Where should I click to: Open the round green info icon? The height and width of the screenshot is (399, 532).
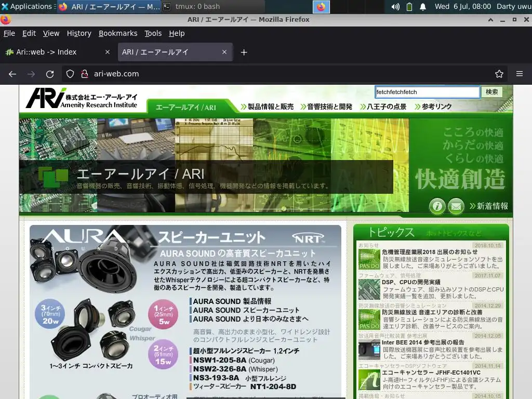click(437, 206)
